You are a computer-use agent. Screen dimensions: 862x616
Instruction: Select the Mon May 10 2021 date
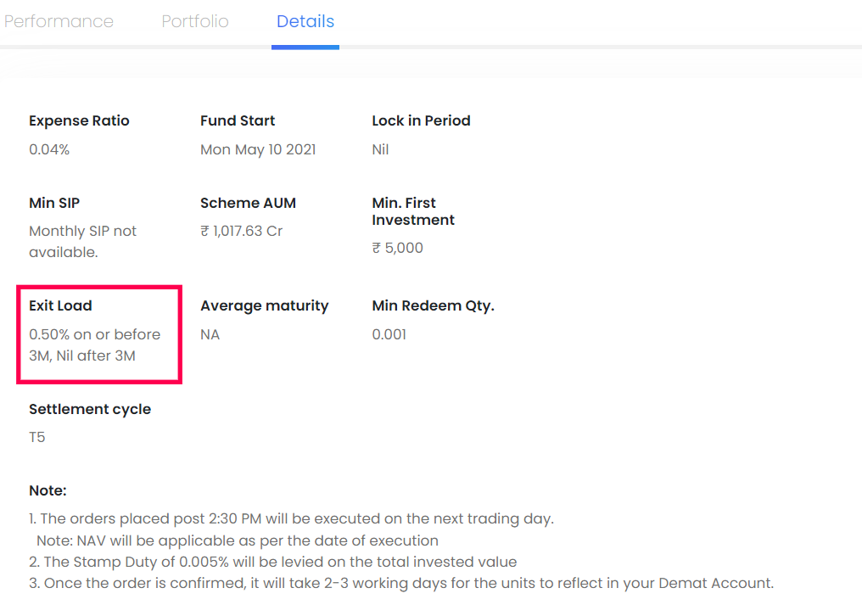258,149
